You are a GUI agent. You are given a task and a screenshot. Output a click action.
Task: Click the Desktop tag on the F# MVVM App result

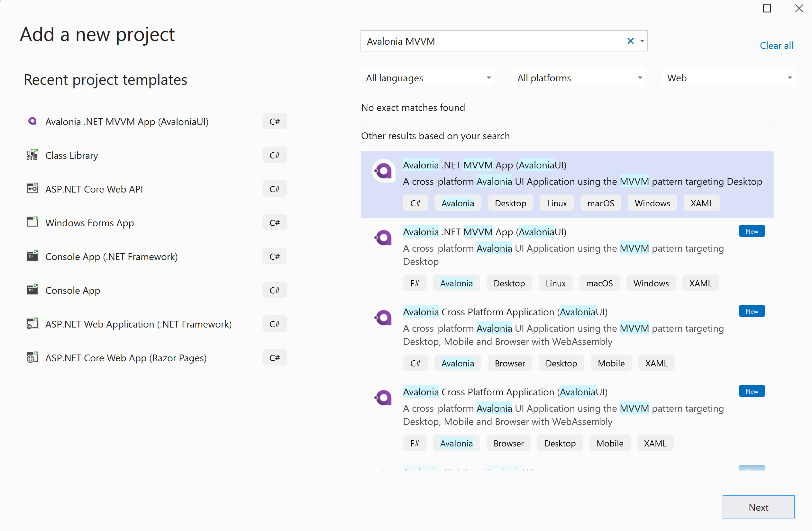(x=509, y=283)
